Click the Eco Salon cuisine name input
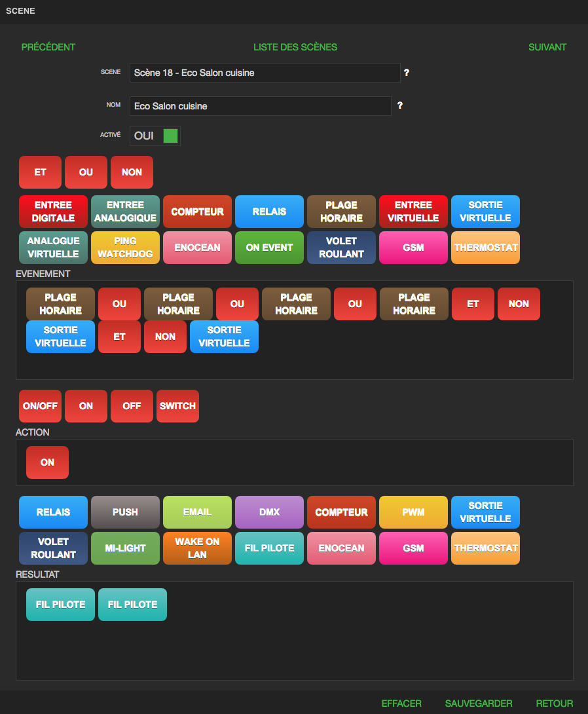This screenshot has height=714, width=588. click(x=261, y=106)
